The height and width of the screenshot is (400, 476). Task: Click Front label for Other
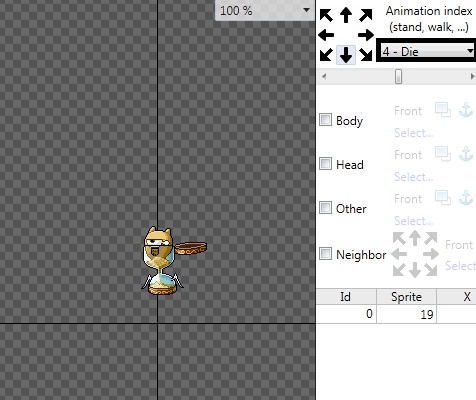(x=408, y=199)
